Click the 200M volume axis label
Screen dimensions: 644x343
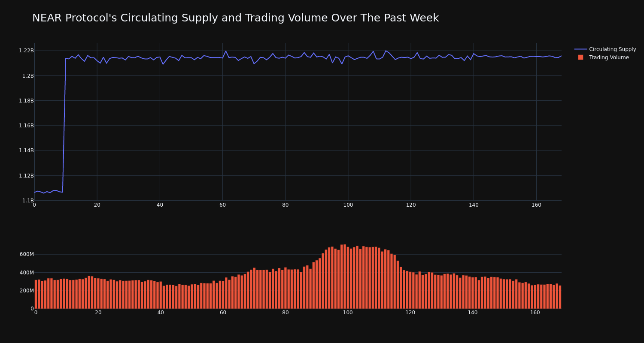(27, 290)
